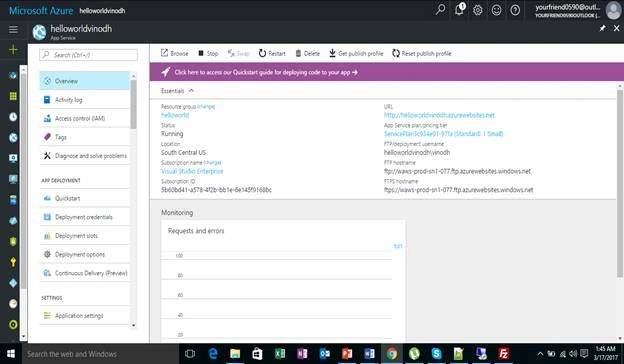The width and height of the screenshot is (624, 364).
Task: Open Microsoft Edge from the taskbar
Action: [x=213, y=354]
